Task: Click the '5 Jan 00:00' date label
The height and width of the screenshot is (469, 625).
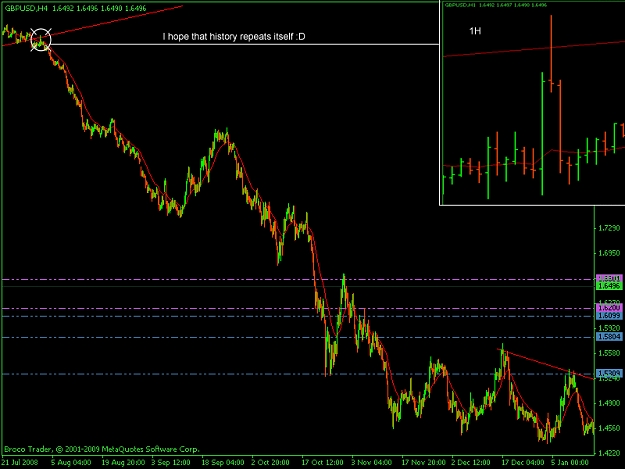Action: [570, 463]
